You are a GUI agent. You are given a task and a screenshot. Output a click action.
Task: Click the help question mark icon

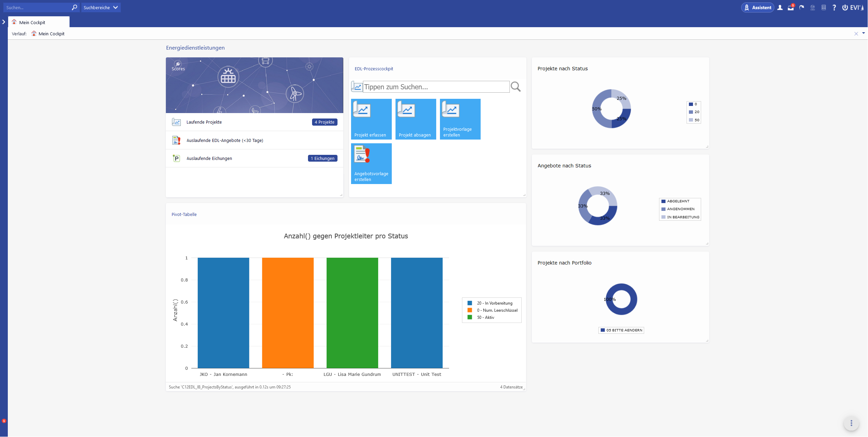pyautogui.click(x=834, y=7)
